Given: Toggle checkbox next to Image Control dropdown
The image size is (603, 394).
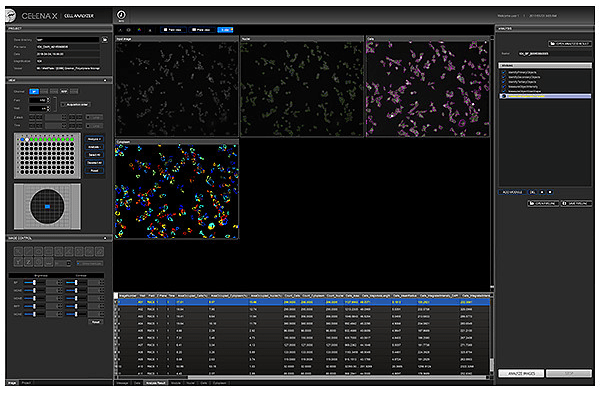Looking at the screenshot, I should 78,263.
